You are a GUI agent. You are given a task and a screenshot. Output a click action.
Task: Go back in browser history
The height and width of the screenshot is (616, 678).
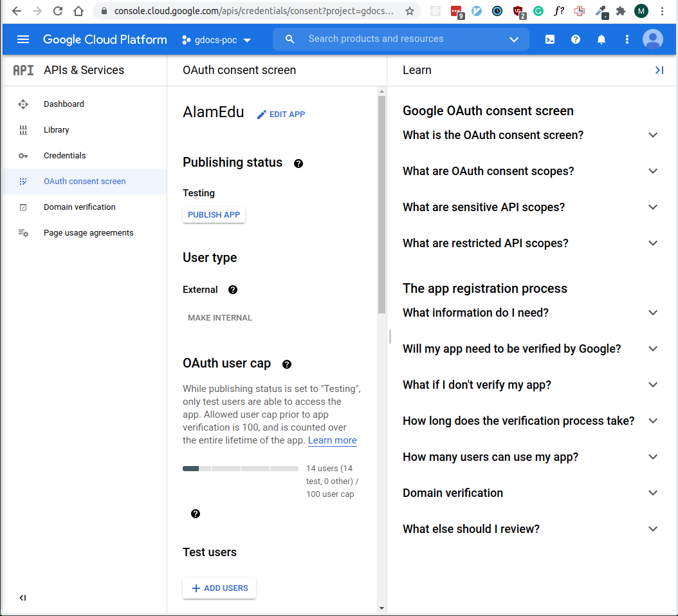17,11
